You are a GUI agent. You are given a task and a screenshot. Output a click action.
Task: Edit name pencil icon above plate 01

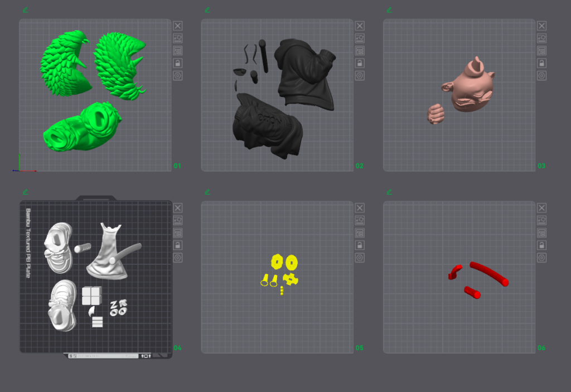(25, 10)
